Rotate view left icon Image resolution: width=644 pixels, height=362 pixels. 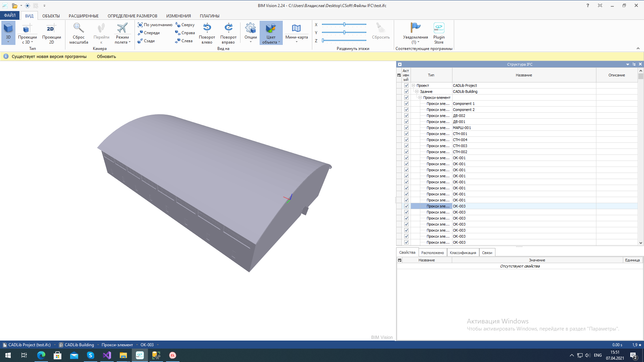click(x=207, y=28)
